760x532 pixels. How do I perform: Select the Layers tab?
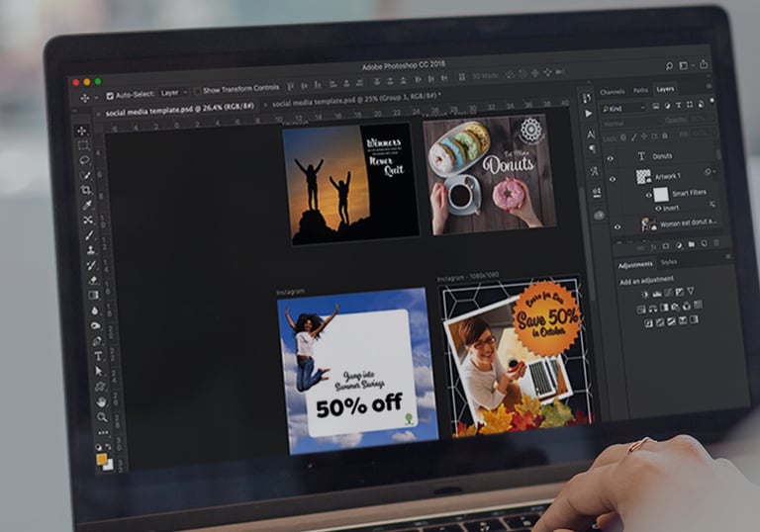(x=665, y=89)
